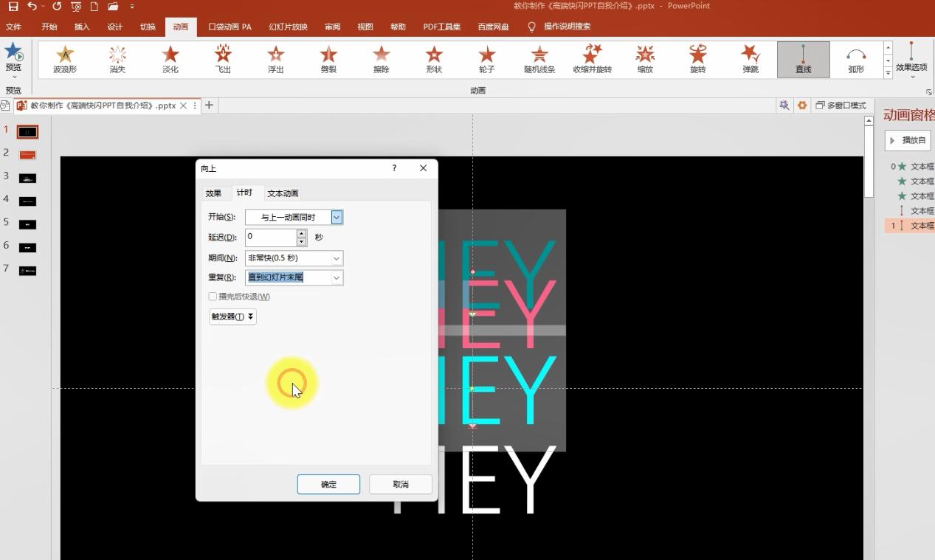The image size is (935, 560).
Task: Expand the 触发器 trigger menu
Action: pos(232,317)
